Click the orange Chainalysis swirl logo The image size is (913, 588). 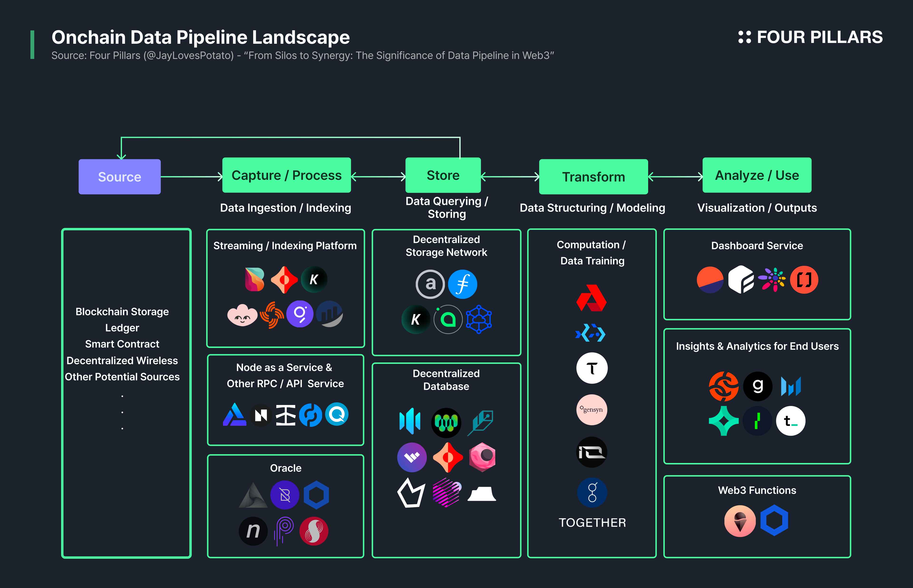point(723,386)
